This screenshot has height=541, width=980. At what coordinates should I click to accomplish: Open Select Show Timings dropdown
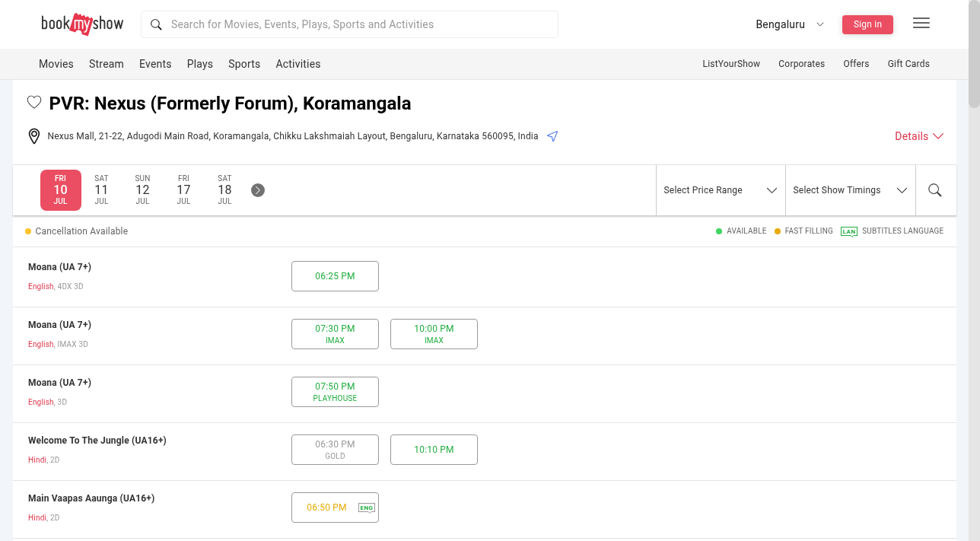click(850, 190)
